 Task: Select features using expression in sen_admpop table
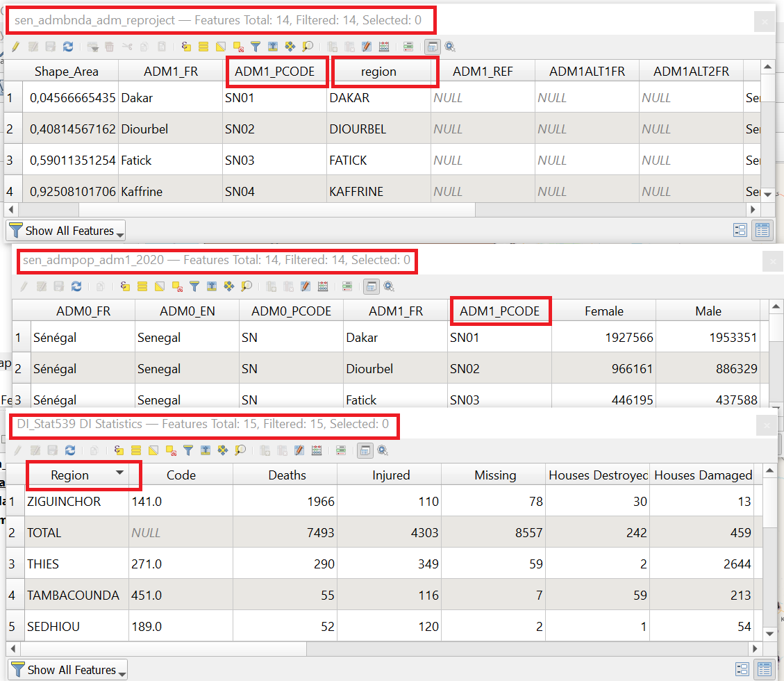(x=125, y=286)
